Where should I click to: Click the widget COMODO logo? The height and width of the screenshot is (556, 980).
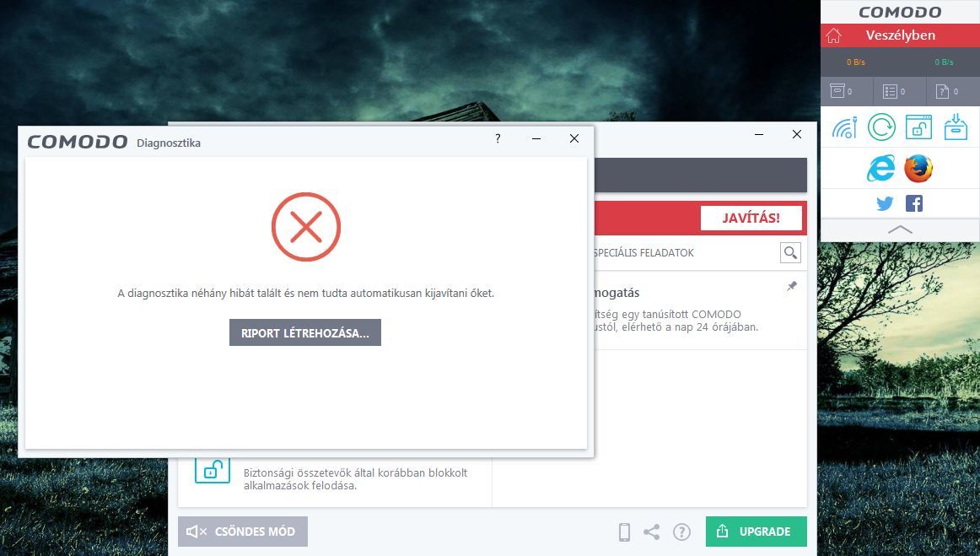pos(900,13)
